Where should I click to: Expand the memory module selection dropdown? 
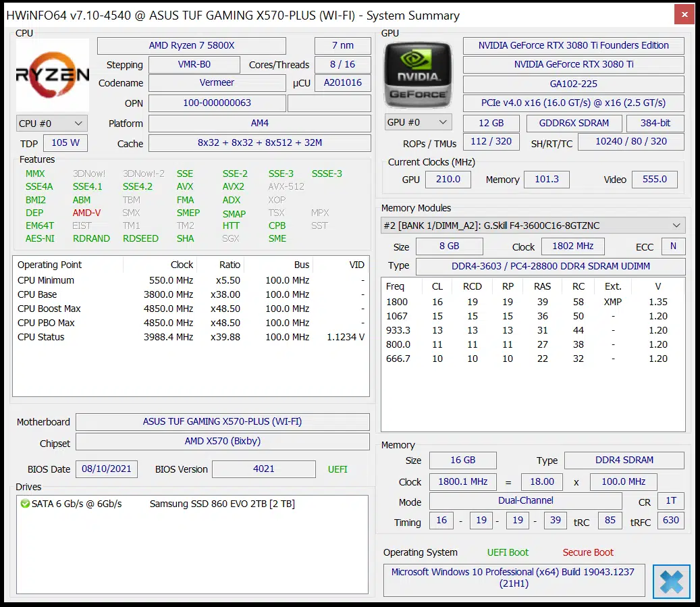pos(533,226)
